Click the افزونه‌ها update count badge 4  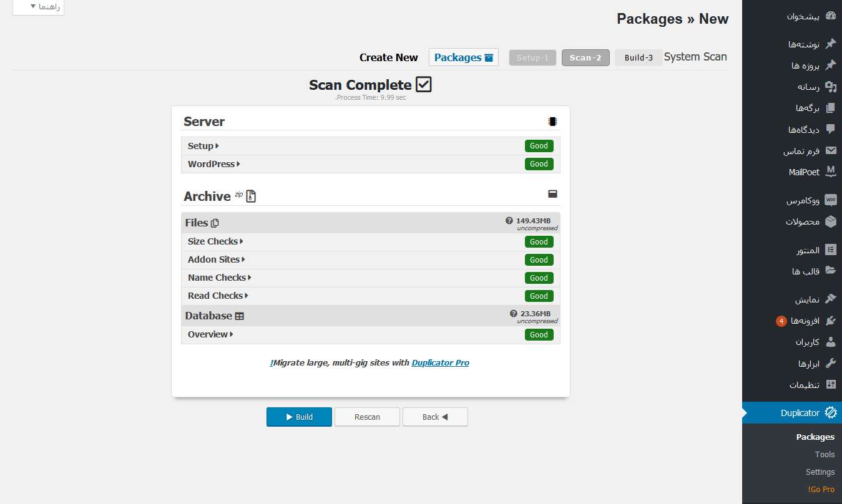[x=781, y=321]
